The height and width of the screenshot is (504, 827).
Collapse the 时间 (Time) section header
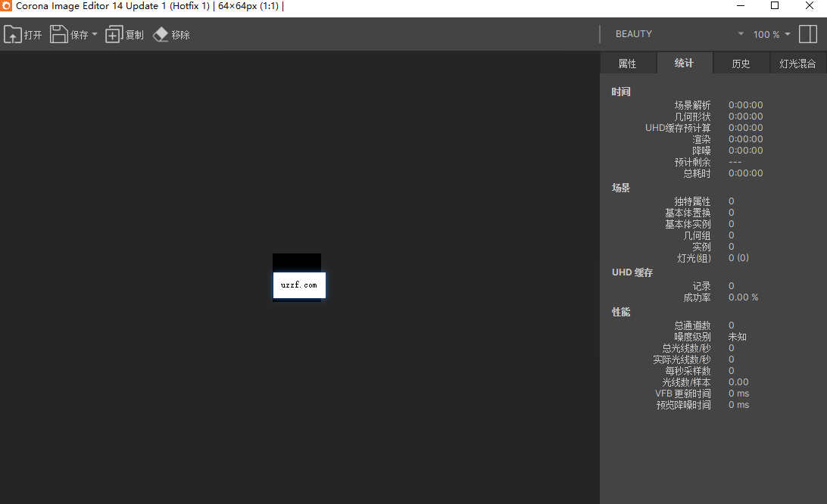[x=620, y=91]
